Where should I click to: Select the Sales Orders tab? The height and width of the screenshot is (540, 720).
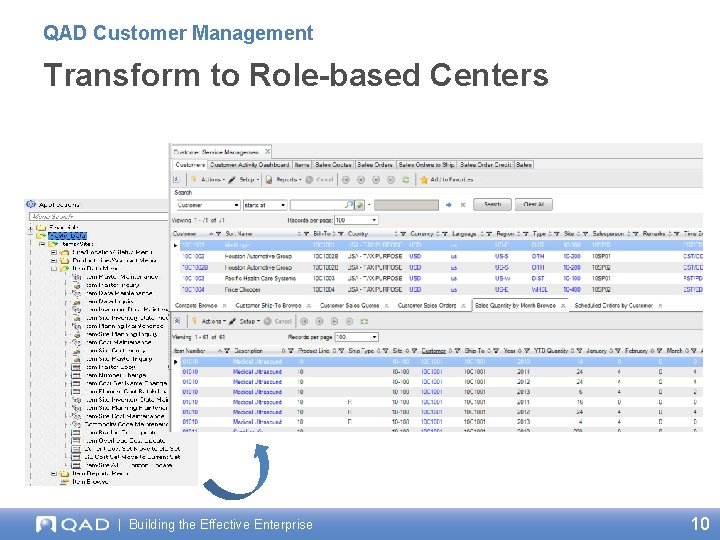[x=375, y=164]
